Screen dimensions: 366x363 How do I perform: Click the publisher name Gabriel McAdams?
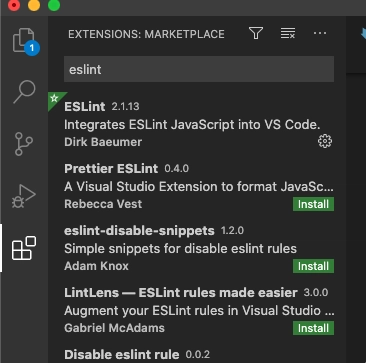114,328
